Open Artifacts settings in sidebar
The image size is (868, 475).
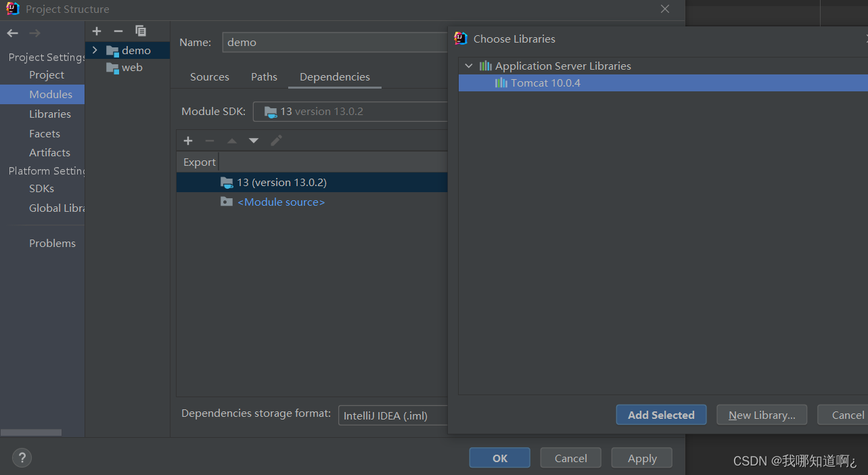49,153
